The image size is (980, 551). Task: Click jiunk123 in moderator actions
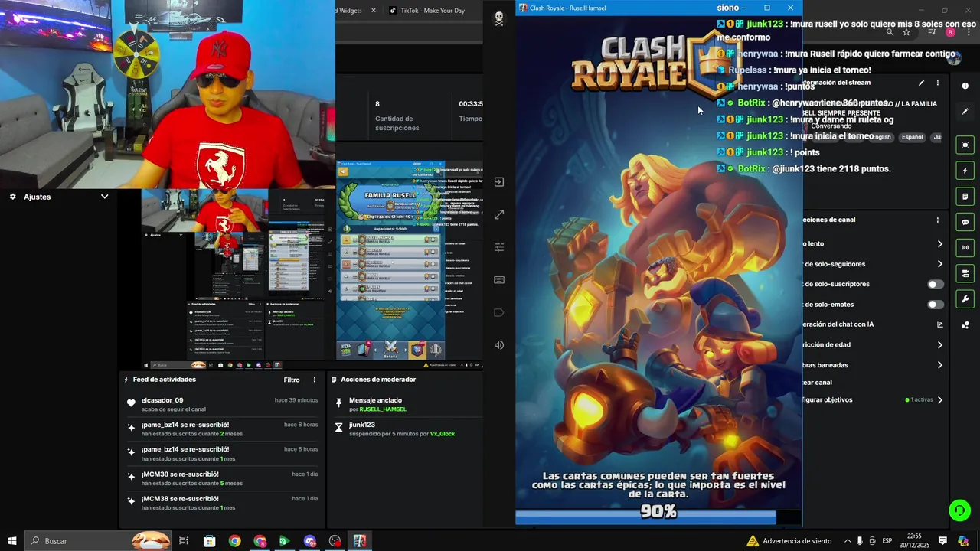point(362,425)
